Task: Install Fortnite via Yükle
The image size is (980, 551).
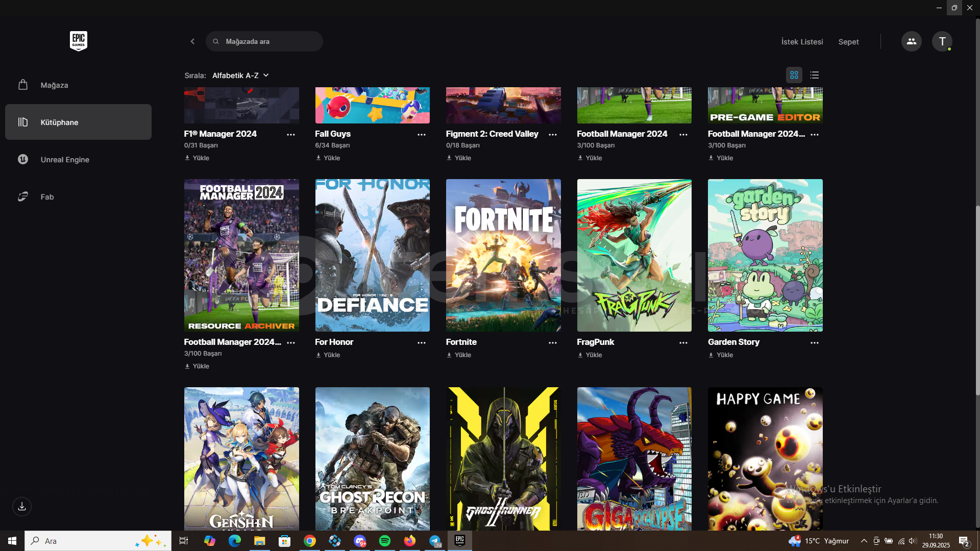Action: point(459,355)
